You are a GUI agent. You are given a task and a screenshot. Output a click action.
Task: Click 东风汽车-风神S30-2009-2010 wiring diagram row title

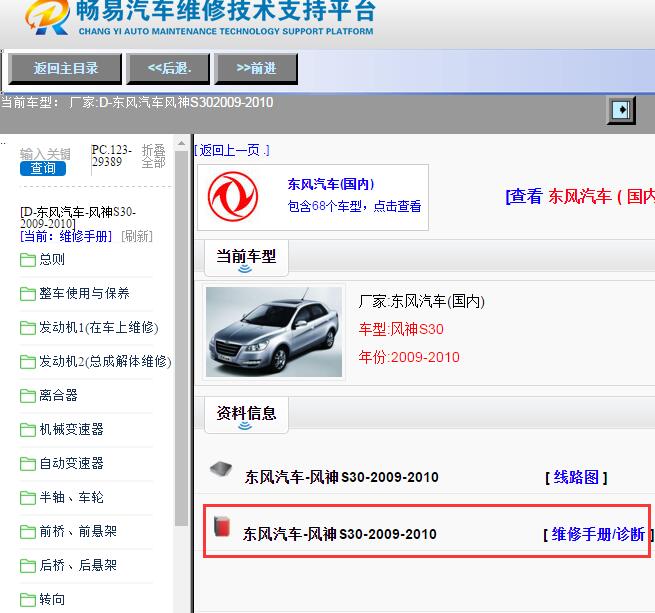coord(342,477)
